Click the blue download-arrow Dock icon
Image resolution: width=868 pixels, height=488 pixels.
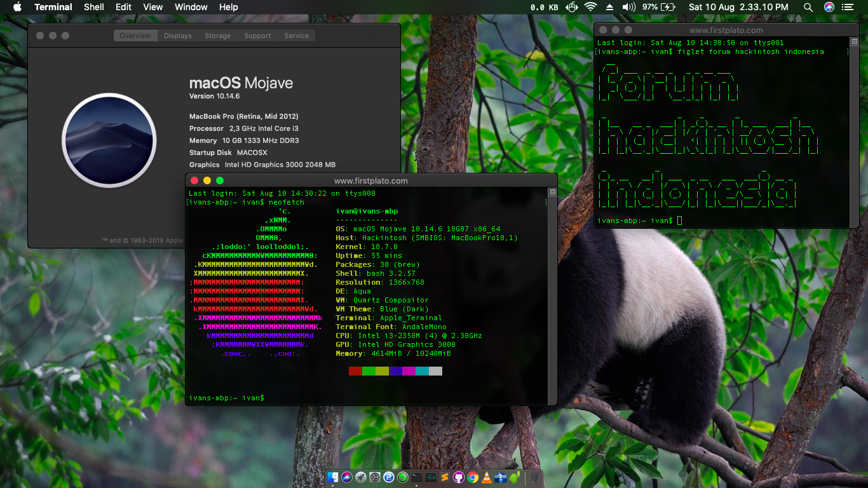point(501,477)
